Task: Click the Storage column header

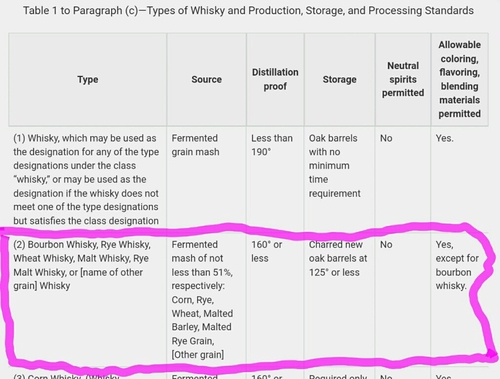Action: click(x=339, y=79)
